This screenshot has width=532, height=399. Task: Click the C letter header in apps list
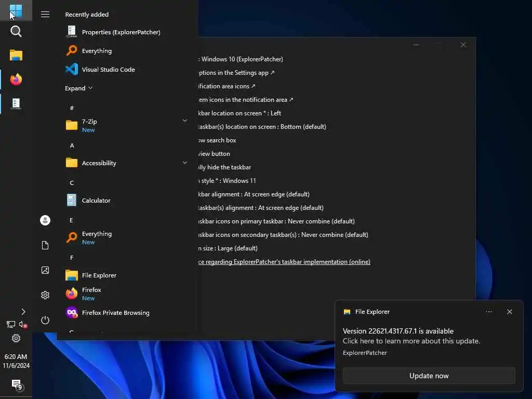coord(72,182)
